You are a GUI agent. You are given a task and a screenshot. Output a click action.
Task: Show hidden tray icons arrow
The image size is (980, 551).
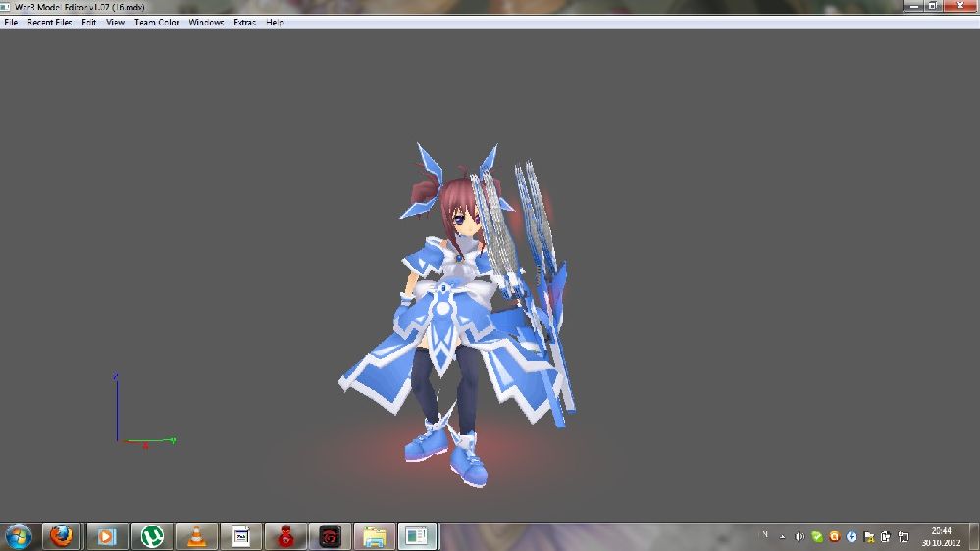click(x=782, y=536)
